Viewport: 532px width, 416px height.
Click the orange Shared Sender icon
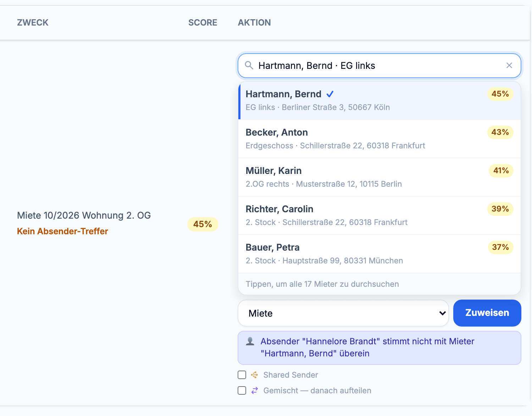255,375
